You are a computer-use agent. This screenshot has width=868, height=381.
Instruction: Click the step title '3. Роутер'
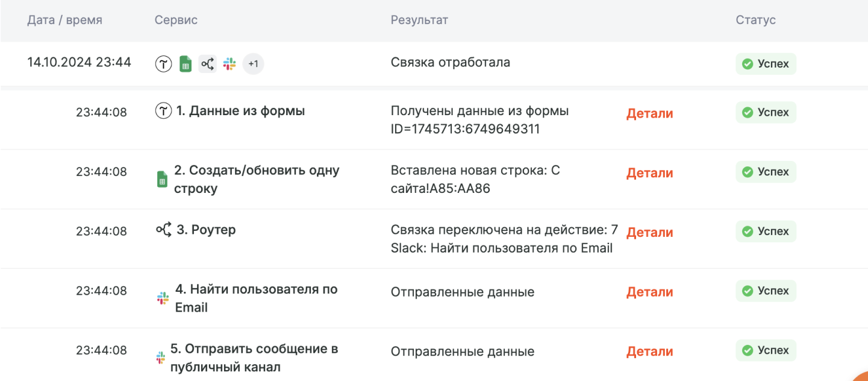point(206,230)
